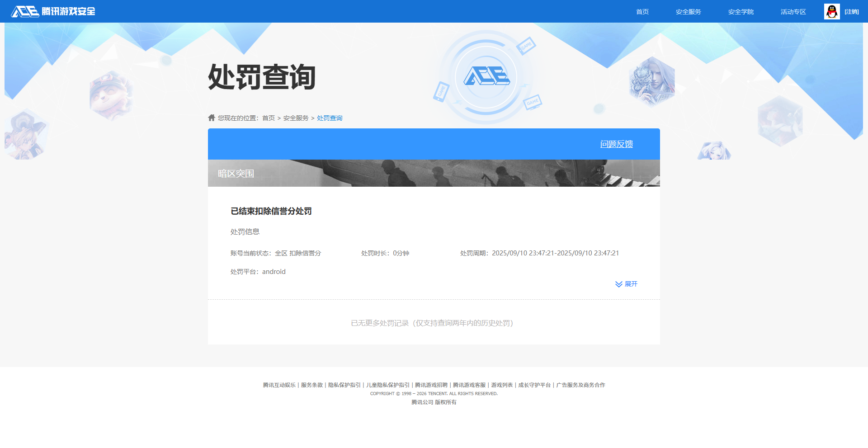Open the 腾讯游戏客服 footer link
Viewport: 868px width, 448px height.
point(469,385)
